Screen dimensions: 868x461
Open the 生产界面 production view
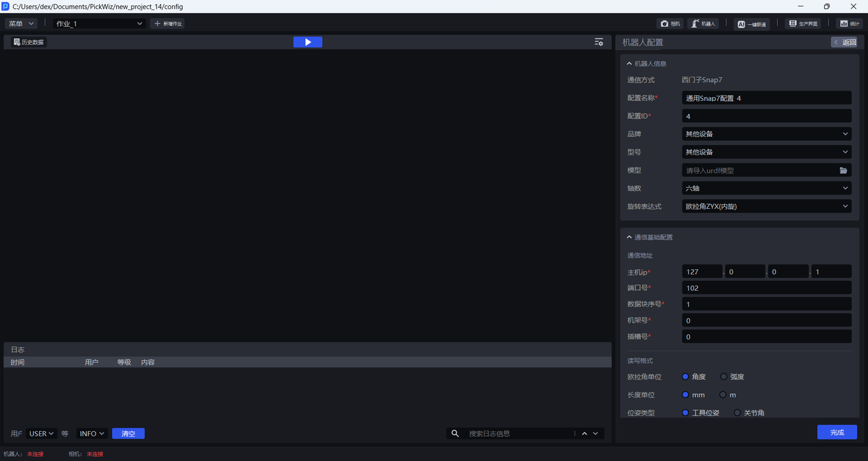[x=802, y=24]
